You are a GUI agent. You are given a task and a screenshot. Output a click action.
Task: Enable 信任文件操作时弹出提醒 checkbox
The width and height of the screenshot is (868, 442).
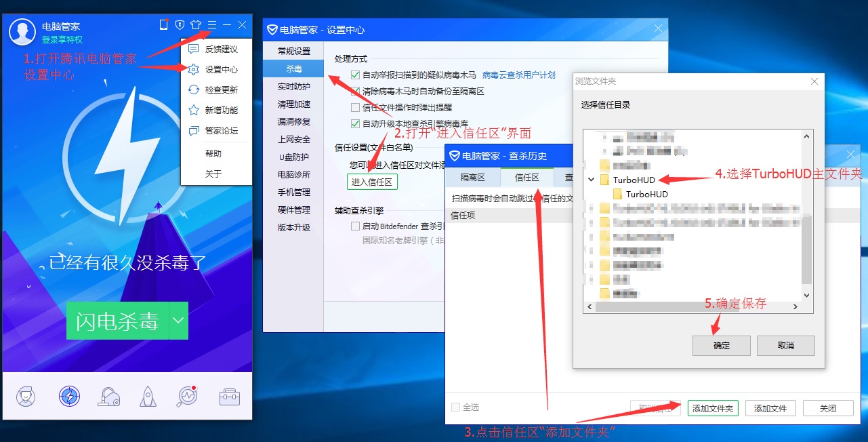[x=355, y=107]
